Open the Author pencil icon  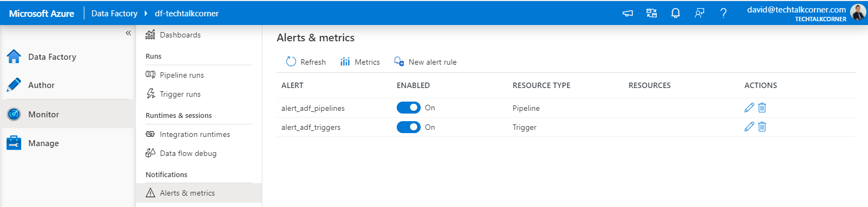14,85
